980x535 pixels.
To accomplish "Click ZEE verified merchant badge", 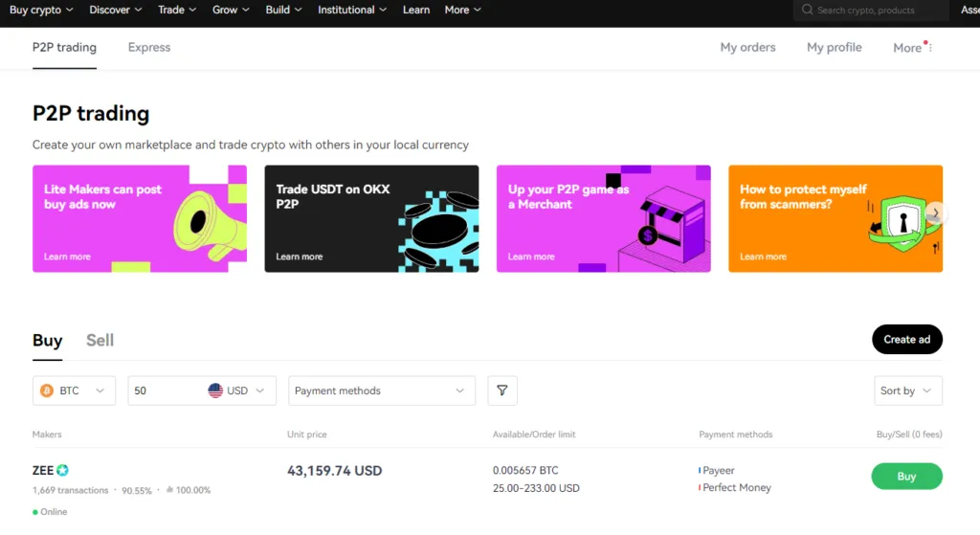I will (x=62, y=470).
